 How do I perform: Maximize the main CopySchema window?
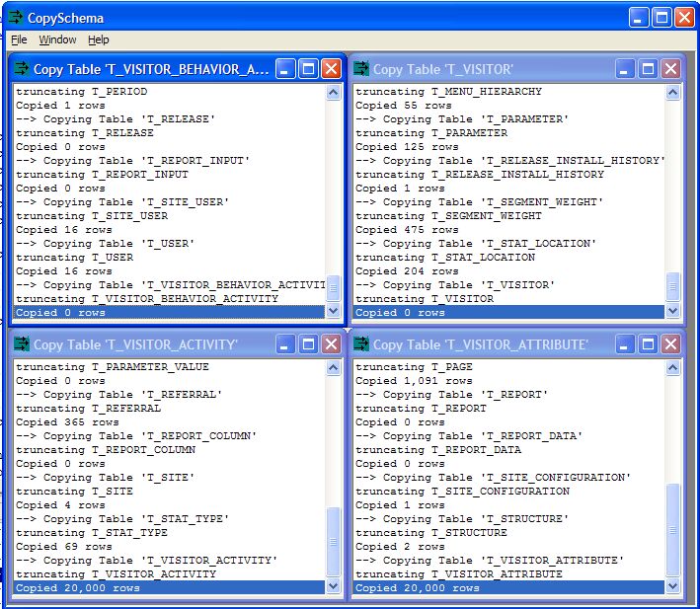[661, 18]
